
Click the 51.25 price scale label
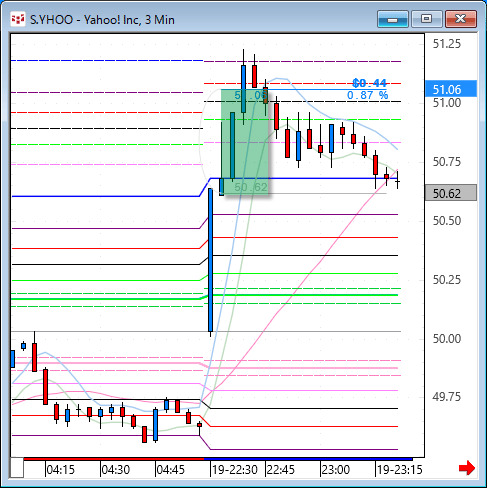click(447, 44)
